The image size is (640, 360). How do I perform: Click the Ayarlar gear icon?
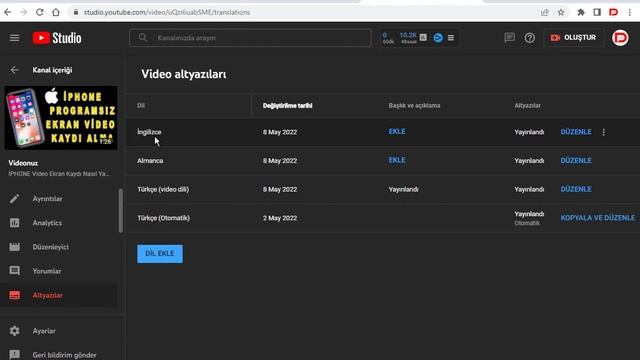coord(14,331)
